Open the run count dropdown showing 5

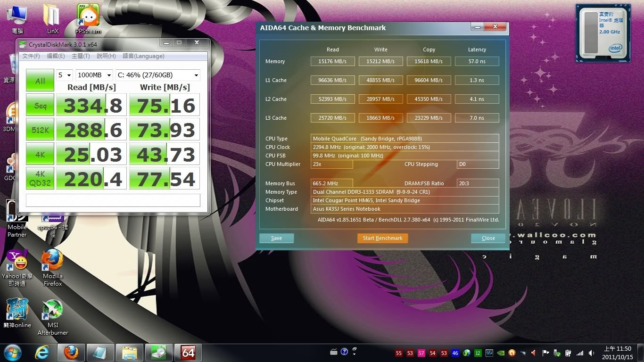tap(65, 75)
